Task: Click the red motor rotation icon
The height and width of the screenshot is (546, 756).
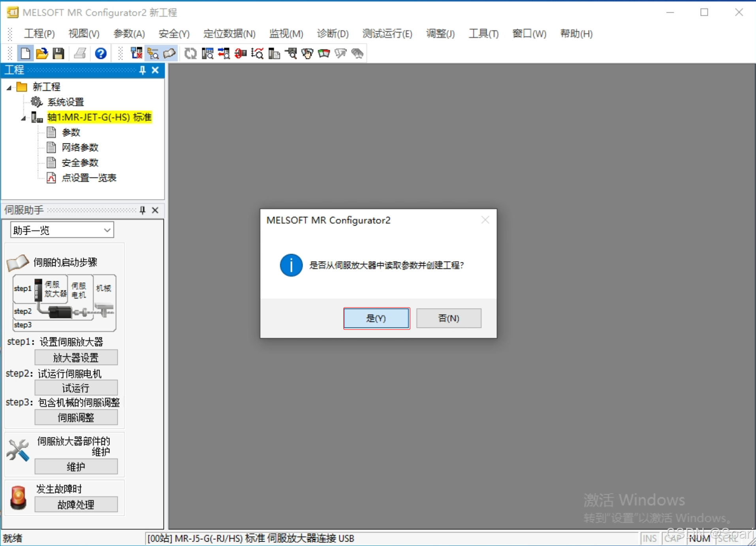Action: pos(240,53)
